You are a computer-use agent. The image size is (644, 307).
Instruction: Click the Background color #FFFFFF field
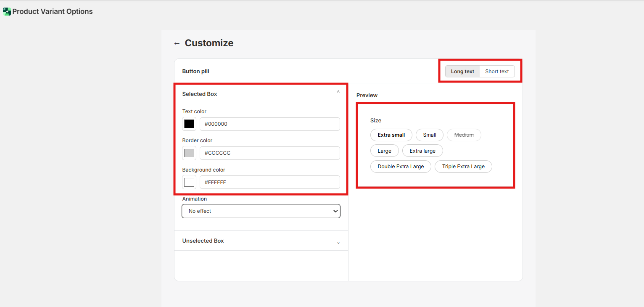[x=269, y=182]
